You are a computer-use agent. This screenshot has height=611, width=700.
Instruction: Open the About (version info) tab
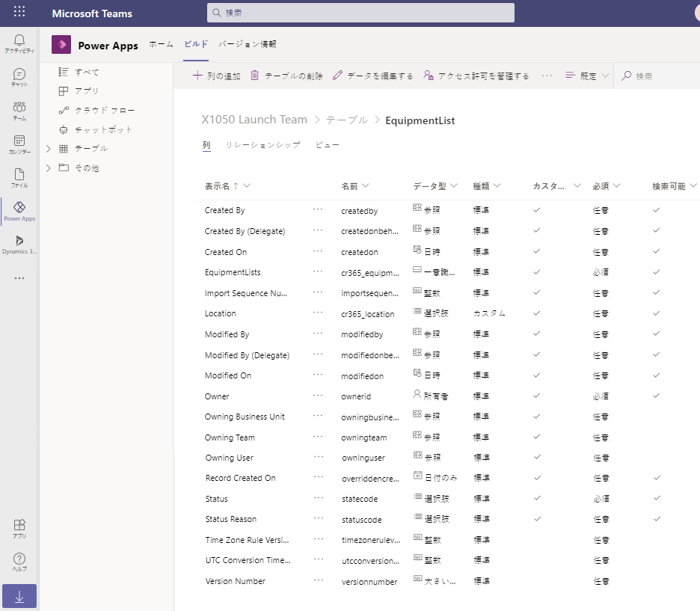(x=248, y=44)
